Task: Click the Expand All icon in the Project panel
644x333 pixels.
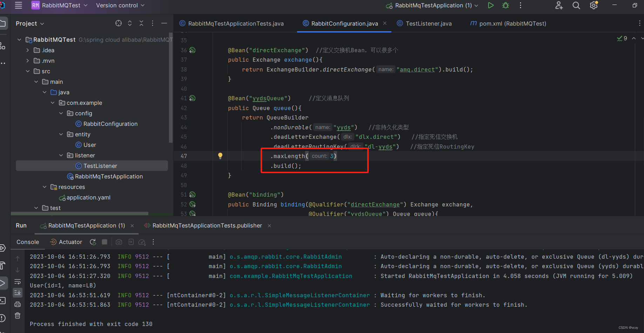Action: (x=130, y=23)
